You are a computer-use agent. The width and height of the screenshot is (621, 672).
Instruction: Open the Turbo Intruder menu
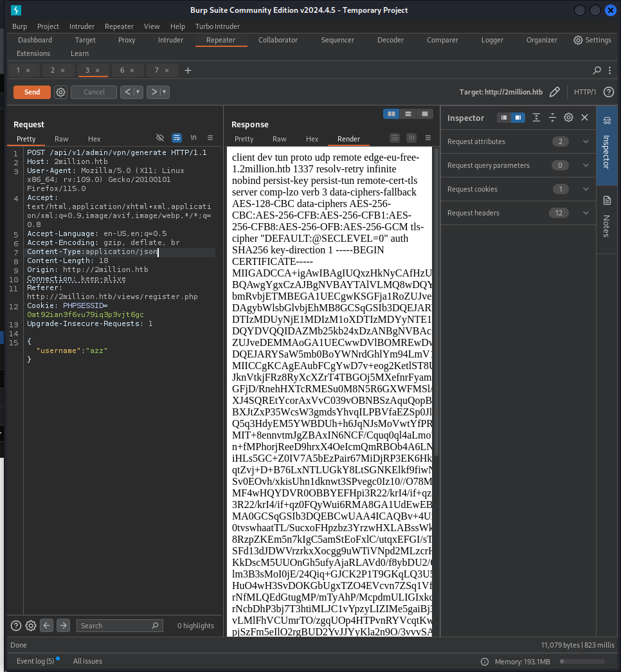click(218, 26)
